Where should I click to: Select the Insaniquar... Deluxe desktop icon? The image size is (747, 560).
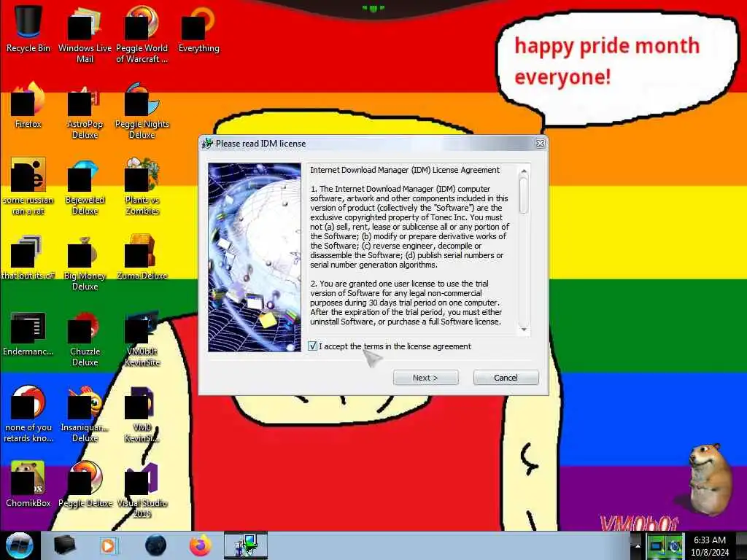[x=85, y=413]
